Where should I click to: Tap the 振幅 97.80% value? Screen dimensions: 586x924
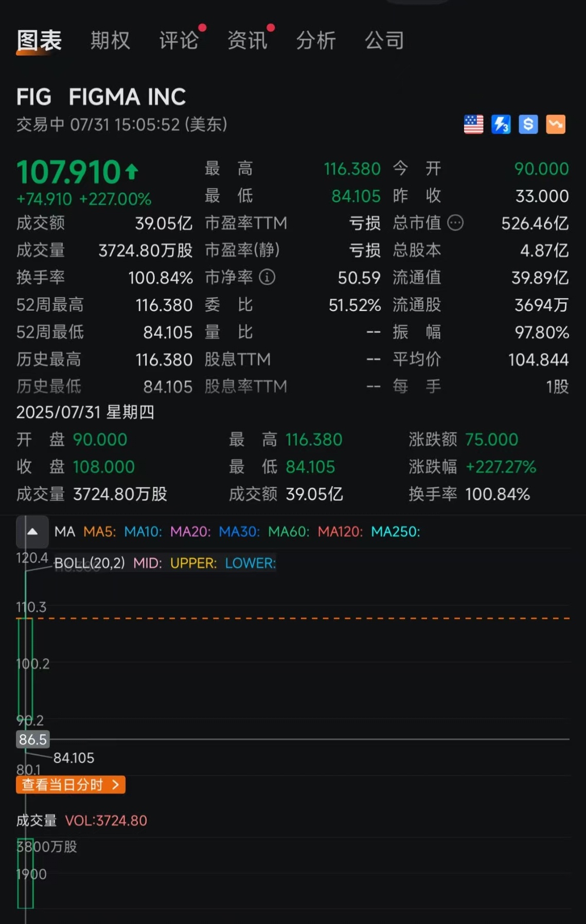tap(542, 332)
